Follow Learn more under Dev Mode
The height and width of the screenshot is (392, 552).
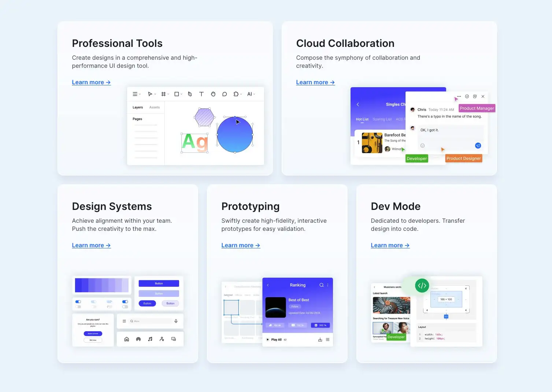pyautogui.click(x=390, y=245)
